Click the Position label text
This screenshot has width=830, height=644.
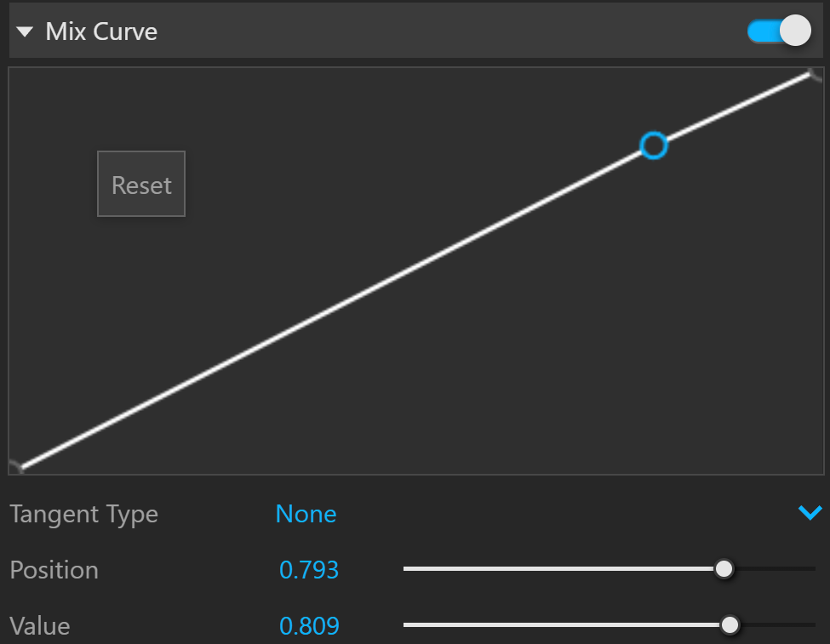54,570
